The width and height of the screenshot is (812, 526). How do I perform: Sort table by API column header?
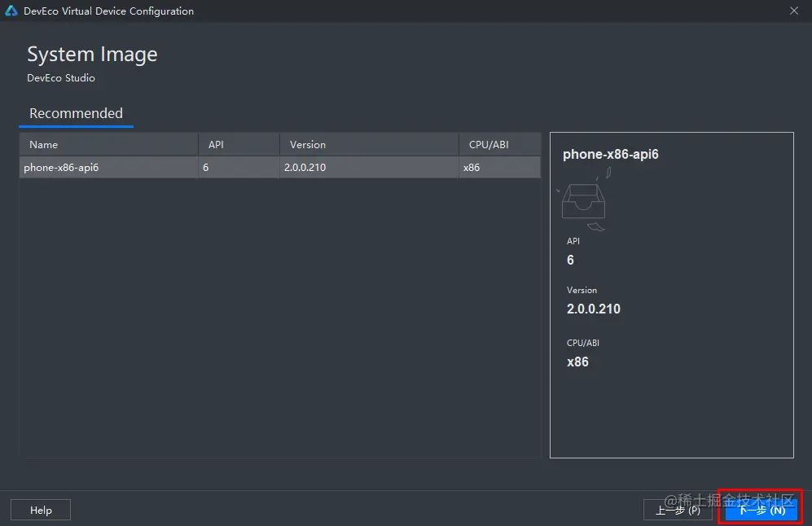(239, 144)
